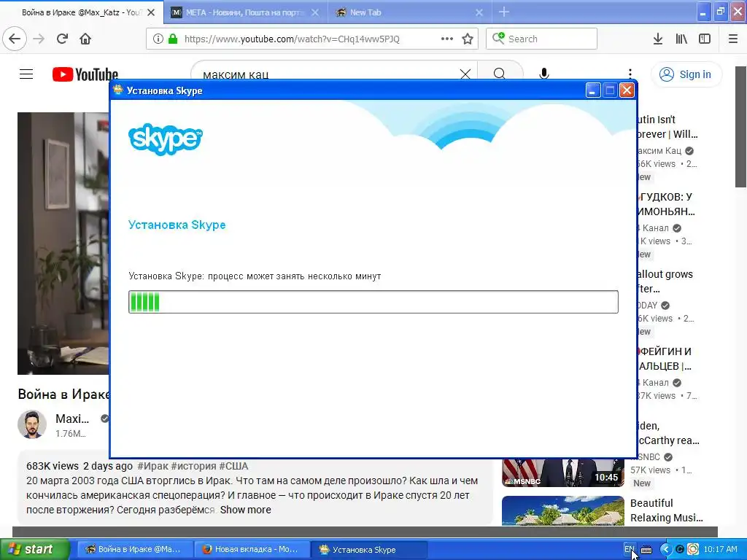
Task: Click the Sign in button
Action: click(x=686, y=74)
